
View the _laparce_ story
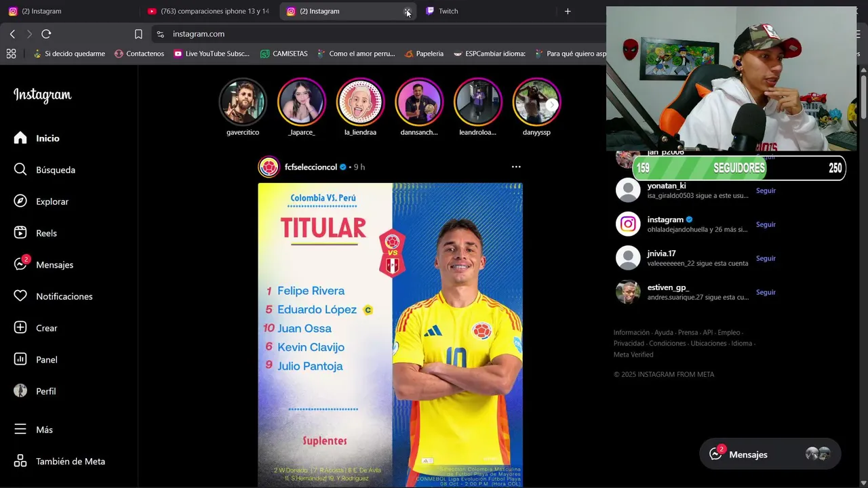coord(302,102)
